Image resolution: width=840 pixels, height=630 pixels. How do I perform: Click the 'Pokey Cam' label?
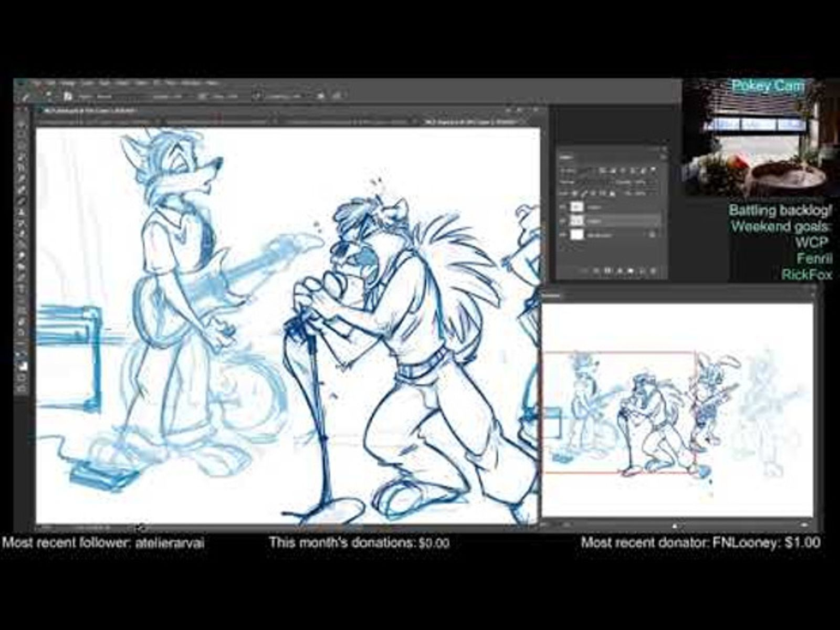pyautogui.click(x=768, y=86)
